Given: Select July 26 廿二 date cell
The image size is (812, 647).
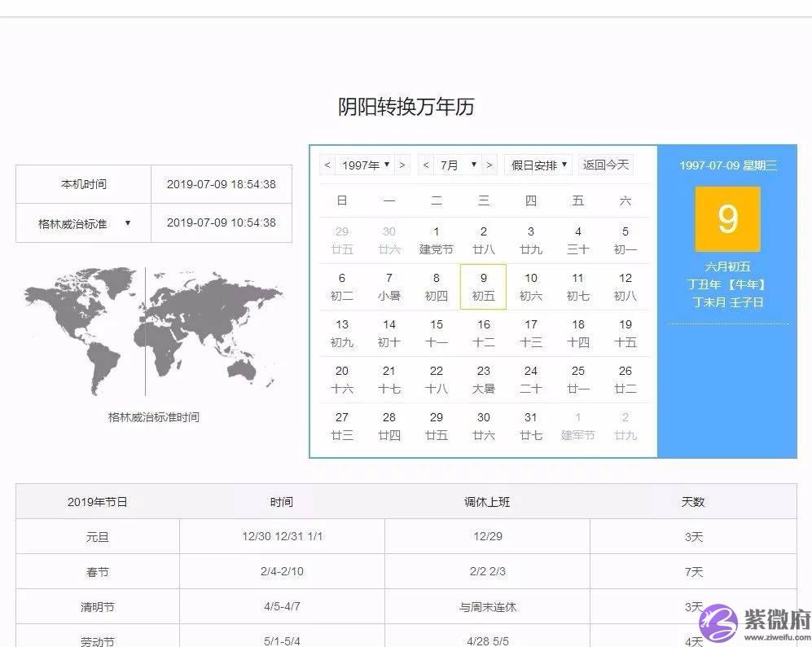Looking at the screenshot, I should [x=625, y=380].
